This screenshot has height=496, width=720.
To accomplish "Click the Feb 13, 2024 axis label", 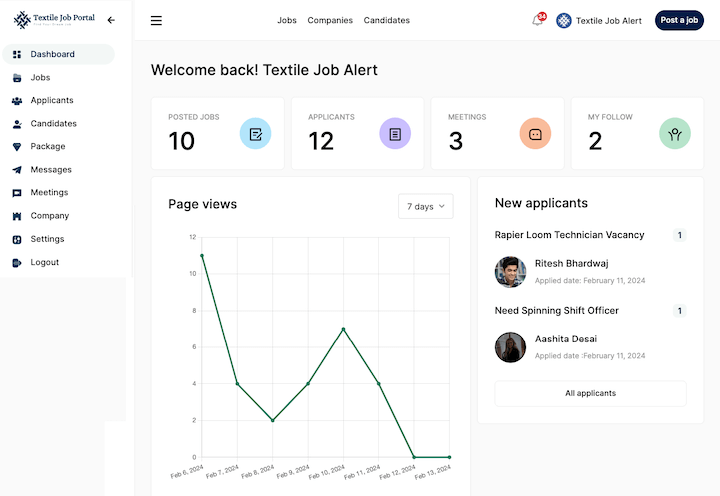I will click(x=433, y=472).
